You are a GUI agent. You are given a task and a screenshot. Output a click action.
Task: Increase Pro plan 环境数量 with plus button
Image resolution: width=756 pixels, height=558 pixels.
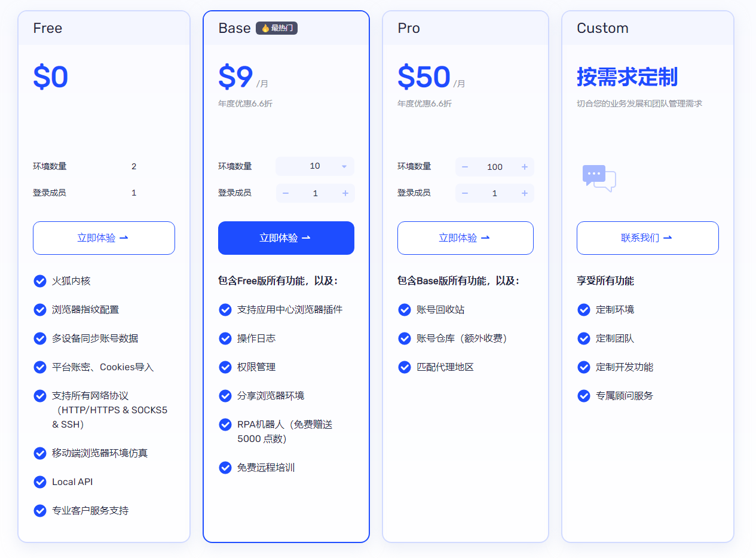[525, 167]
